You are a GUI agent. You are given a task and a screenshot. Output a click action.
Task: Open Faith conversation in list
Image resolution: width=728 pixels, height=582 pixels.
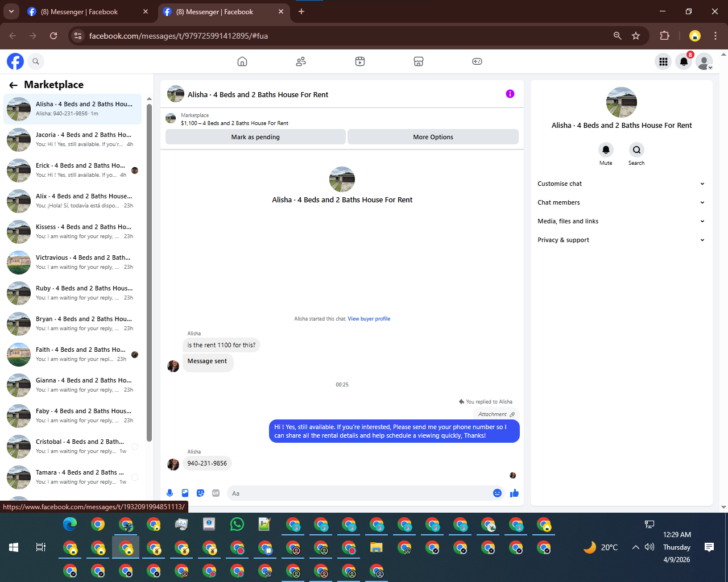pos(73,354)
